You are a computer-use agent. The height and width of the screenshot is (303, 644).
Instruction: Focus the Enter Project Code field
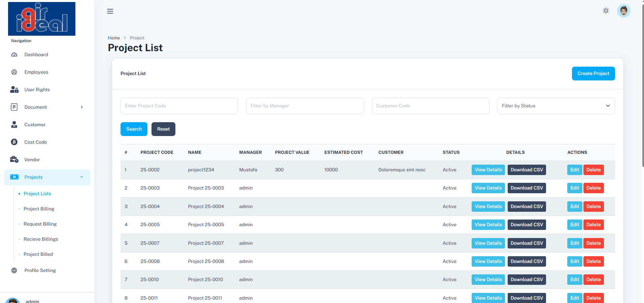click(179, 106)
